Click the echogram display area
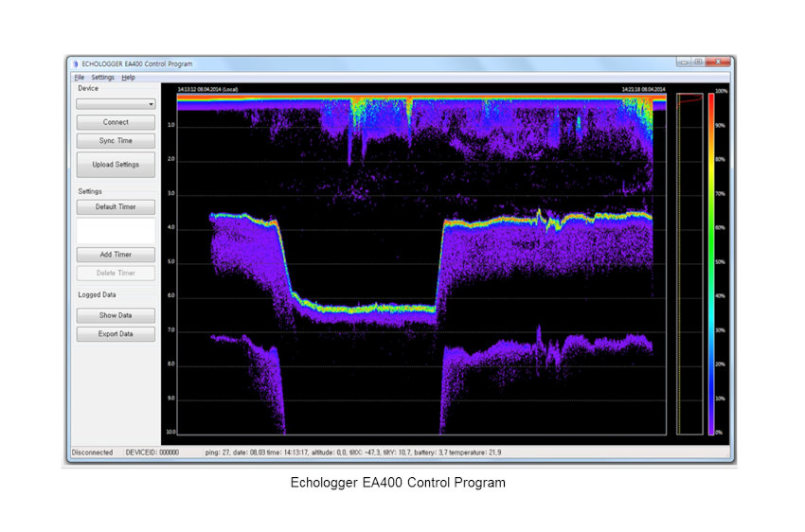 coord(421,264)
